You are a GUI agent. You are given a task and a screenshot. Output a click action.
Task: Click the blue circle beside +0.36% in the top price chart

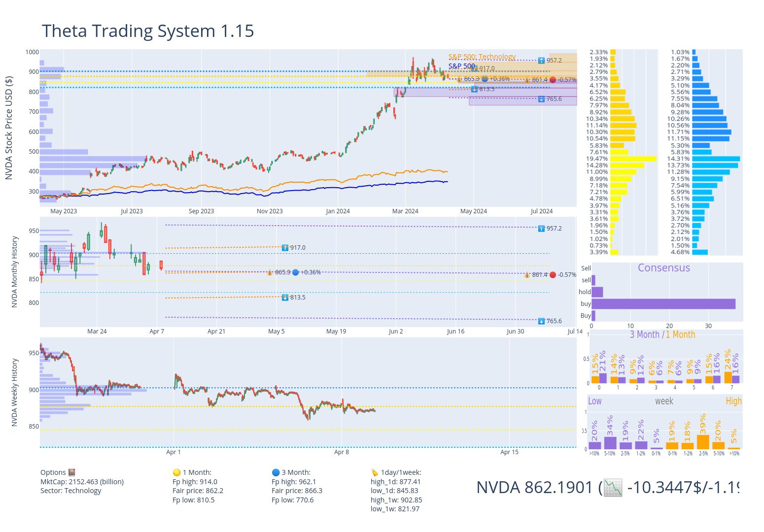coord(485,79)
